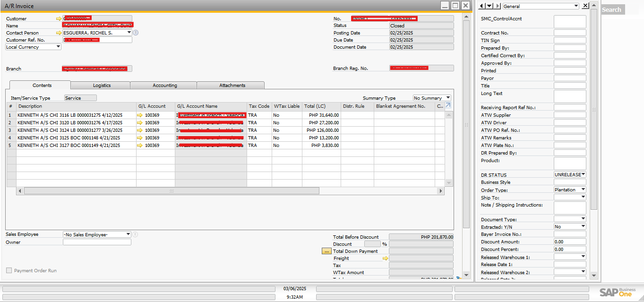Open the Extracted Y/N dropdown
Viewport: 644px width, 302px height.
point(584,227)
